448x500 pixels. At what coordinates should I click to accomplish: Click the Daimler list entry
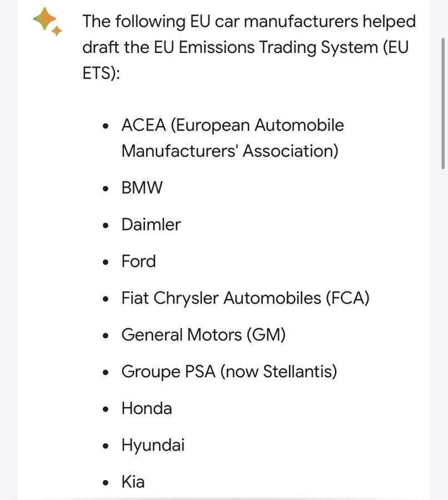[x=151, y=224]
